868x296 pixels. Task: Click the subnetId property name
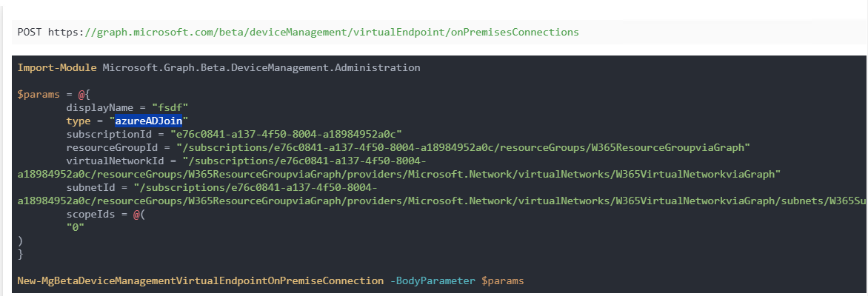[x=91, y=187]
